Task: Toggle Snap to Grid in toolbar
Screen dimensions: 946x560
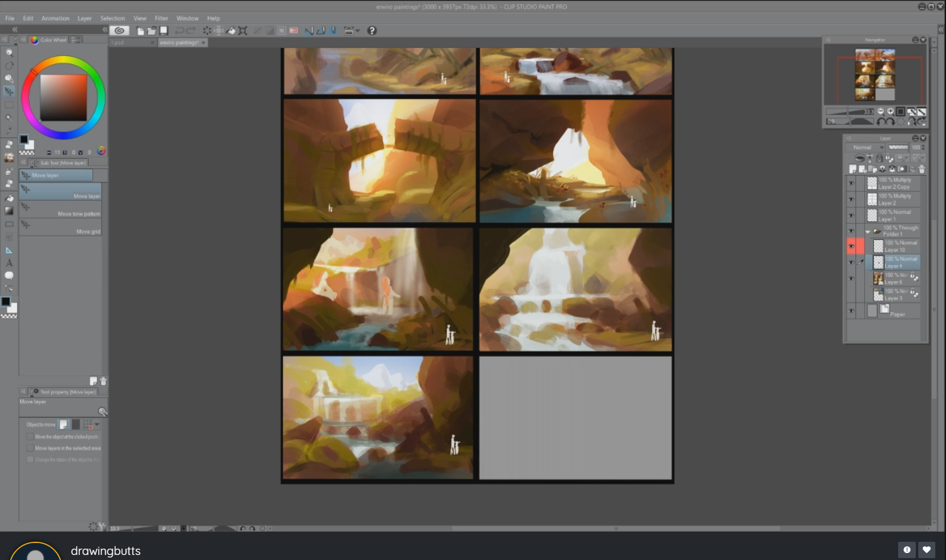Action: click(333, 30)
